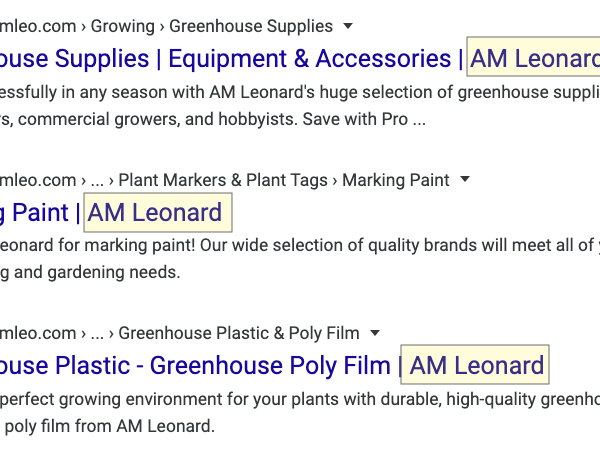Click the snippet line ending 'poly film from AM Leonard'
Viewport: 600px width, 463px height.
[110, 426]
